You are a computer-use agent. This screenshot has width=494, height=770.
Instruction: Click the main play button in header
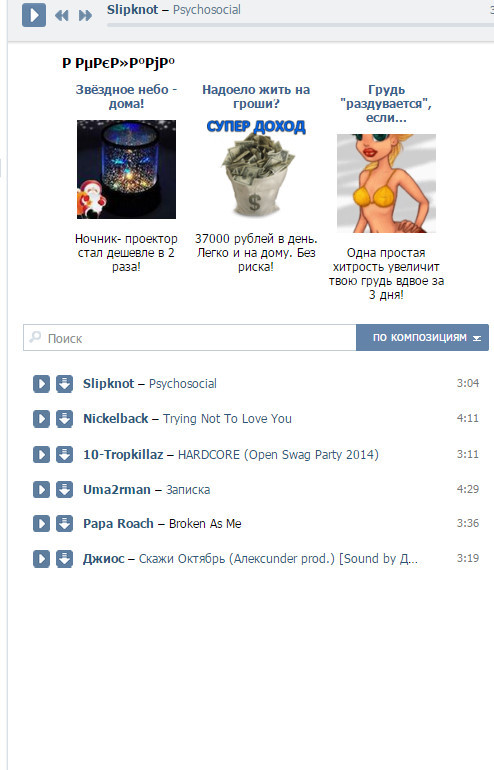(34, 15)
